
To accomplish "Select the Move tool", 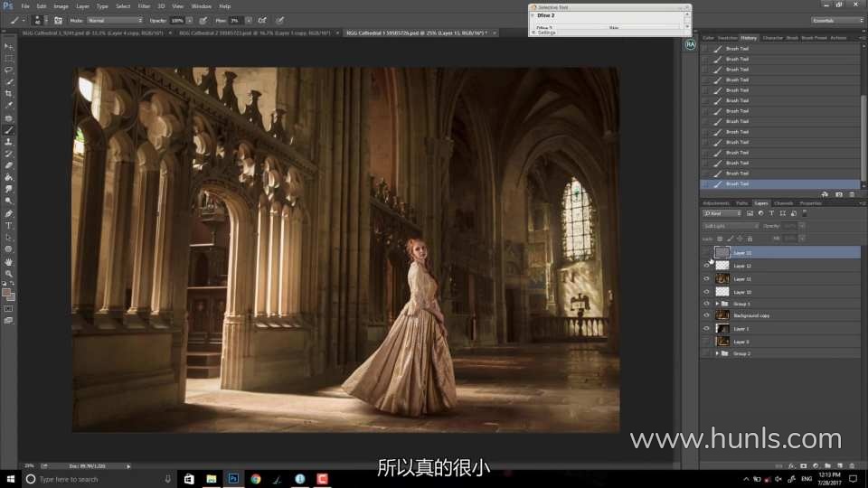I will [x=9, y=46].
